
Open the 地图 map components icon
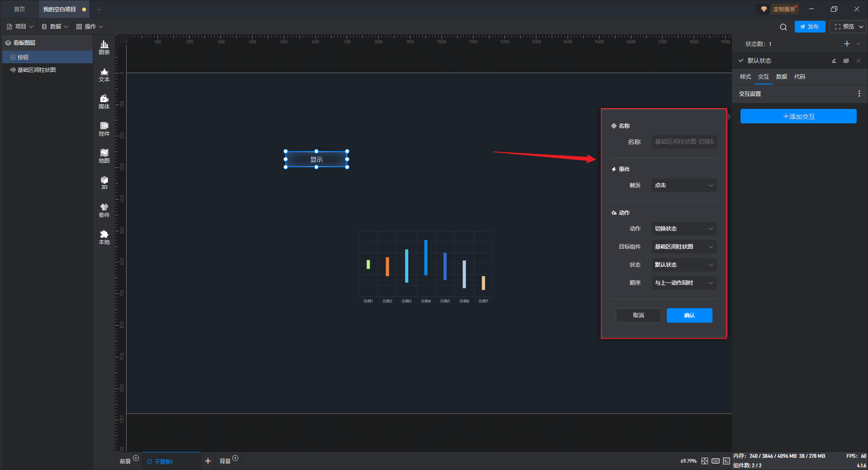pos(104,156)
